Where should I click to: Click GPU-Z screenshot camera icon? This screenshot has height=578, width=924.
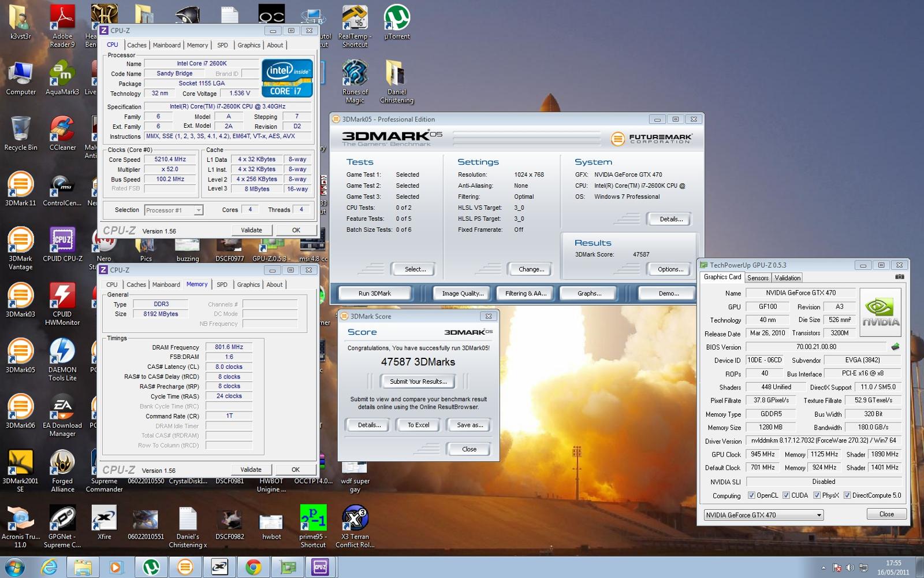point(900,277)
